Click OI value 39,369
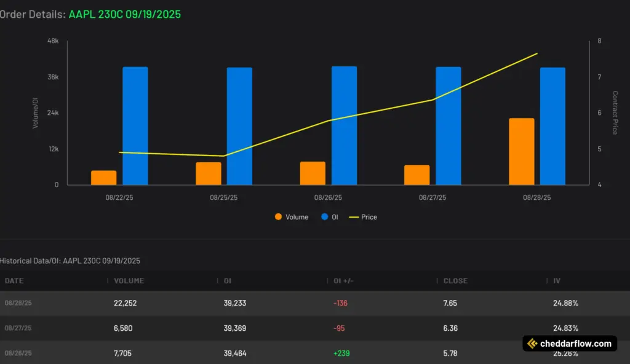The width and height of the screenshot is (630, 364). (234, 328)
